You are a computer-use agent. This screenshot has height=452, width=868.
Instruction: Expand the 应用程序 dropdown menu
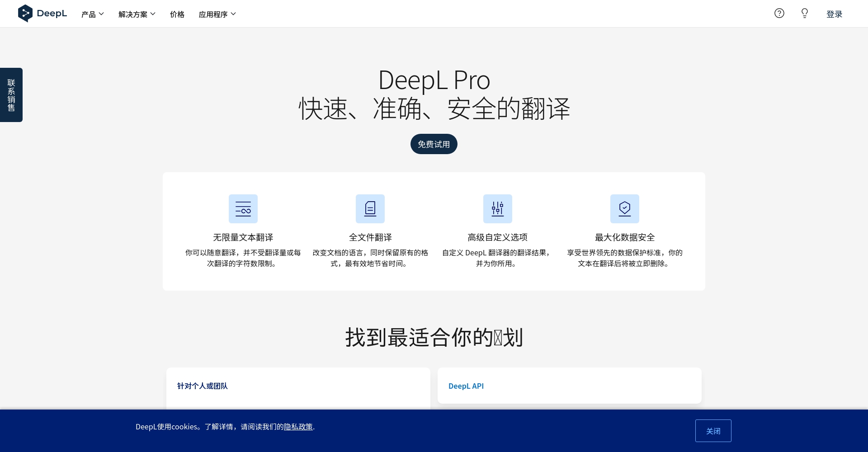[x=217, y=14]
